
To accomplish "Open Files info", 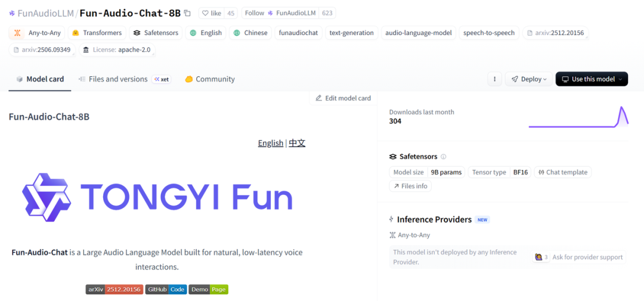I will [x=410, y=186].
